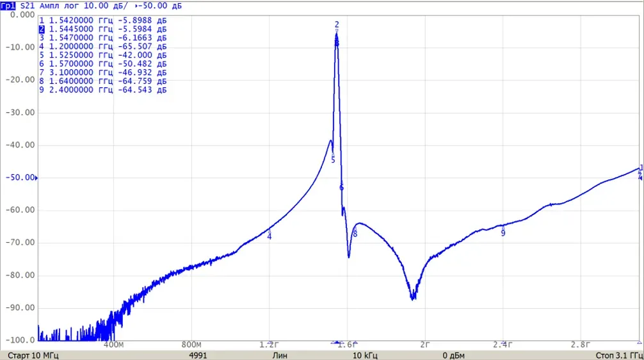Click the 2.8Г X-axis label
Image resolution: width=644 pixels, height=360 pixels.
pos(581,345)
